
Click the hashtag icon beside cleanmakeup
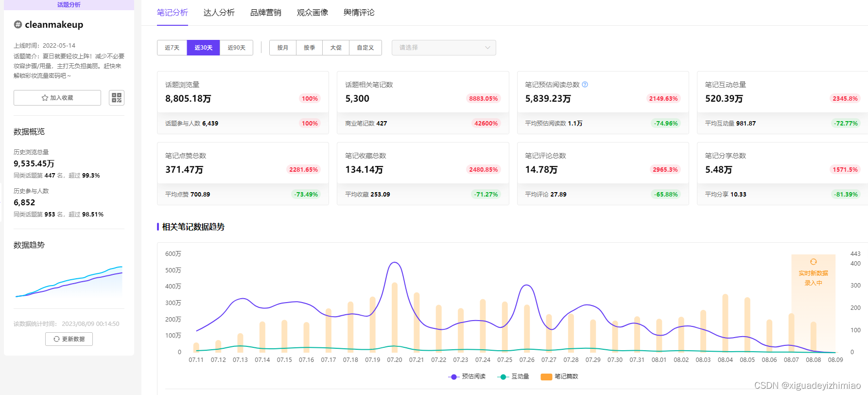[18, 24]
